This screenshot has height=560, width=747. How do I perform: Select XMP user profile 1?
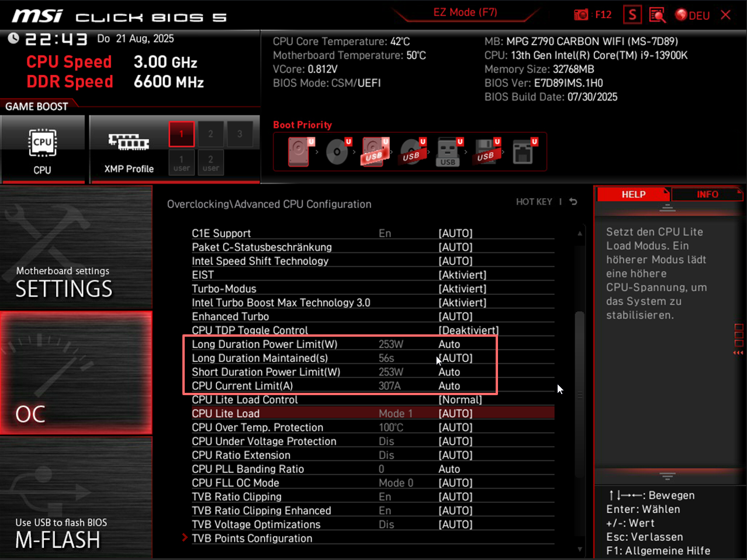pyautogui.click(x=181, y=163)
